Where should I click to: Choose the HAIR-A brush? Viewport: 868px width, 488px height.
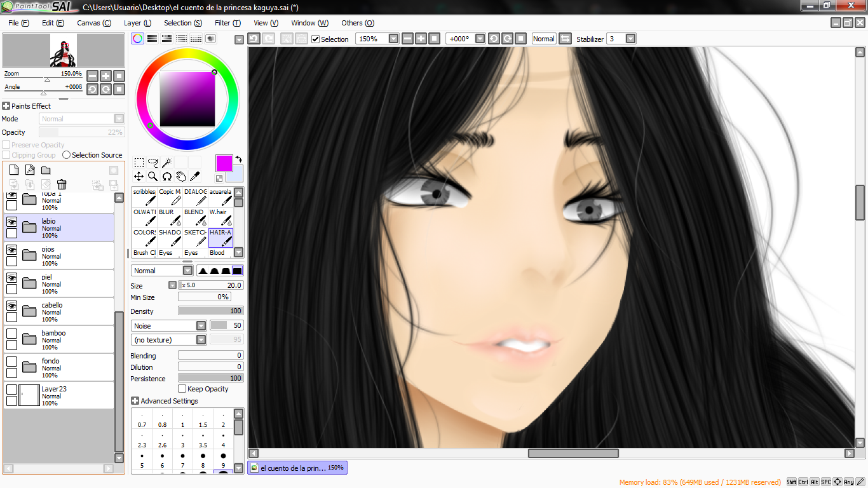coord(220,238)
